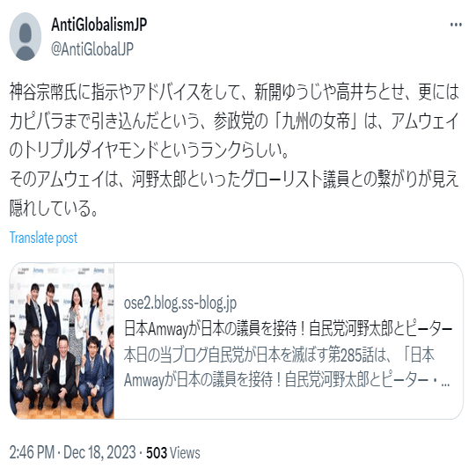The width and height of the screenshot is (476, 476).
Task: Click the 503 Views count
Action: (173, 452)
